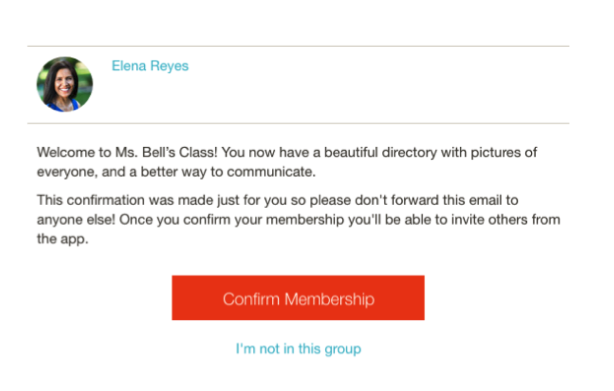Click the words "anyone else!" in the second paragraph

pyautogui.click(x=76, y=220)
